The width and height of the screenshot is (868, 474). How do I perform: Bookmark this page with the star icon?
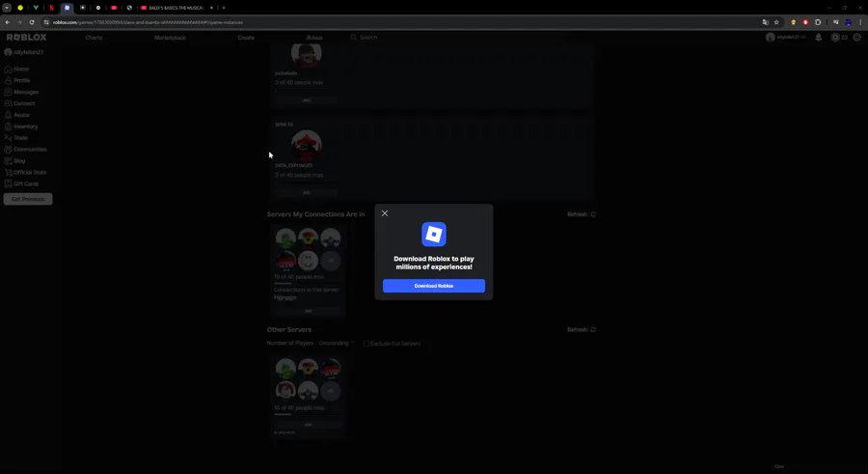point(776,22)
